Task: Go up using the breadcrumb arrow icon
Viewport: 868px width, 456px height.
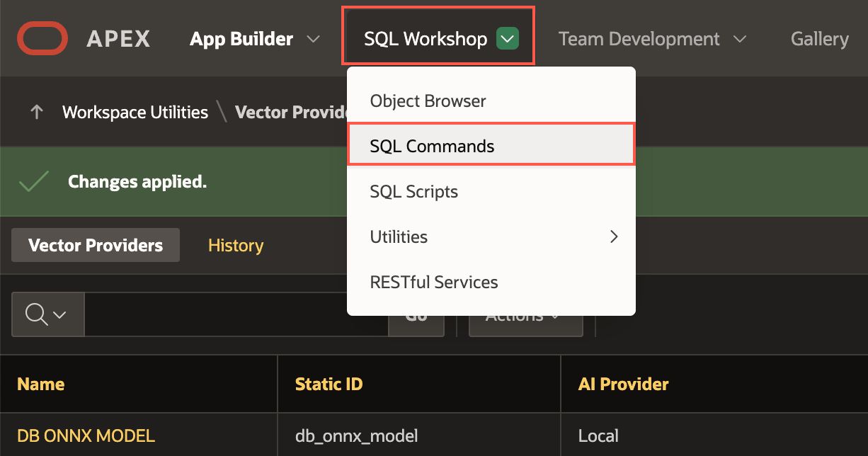Action: click(37, 112)
